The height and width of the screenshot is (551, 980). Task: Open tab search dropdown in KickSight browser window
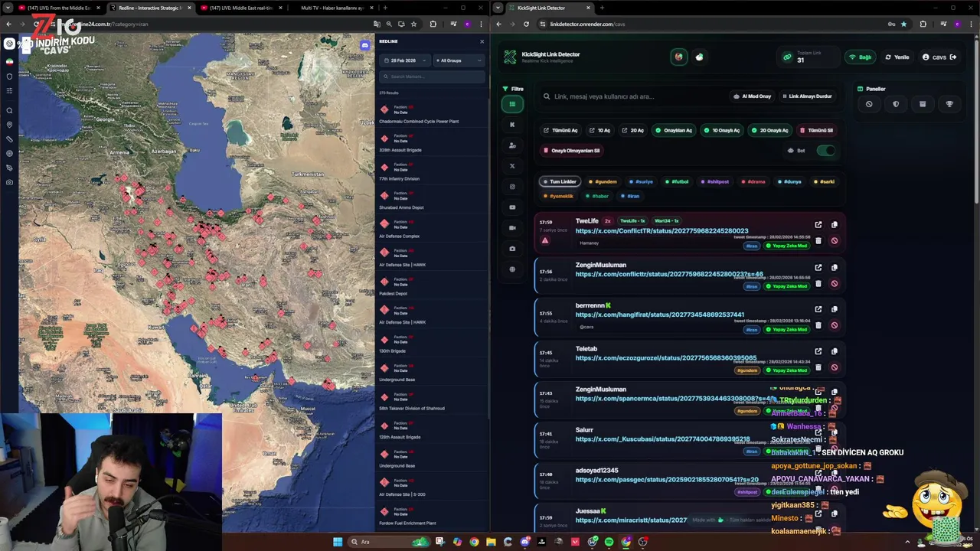(x=498, y=8)
